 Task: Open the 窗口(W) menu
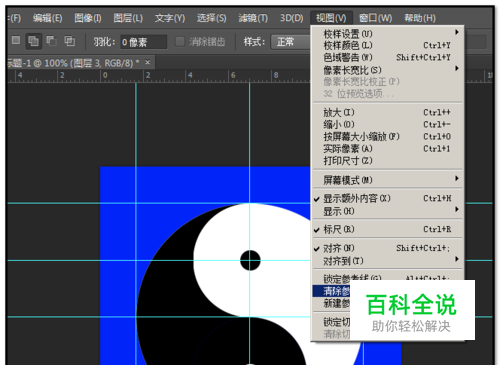point(376,18)
